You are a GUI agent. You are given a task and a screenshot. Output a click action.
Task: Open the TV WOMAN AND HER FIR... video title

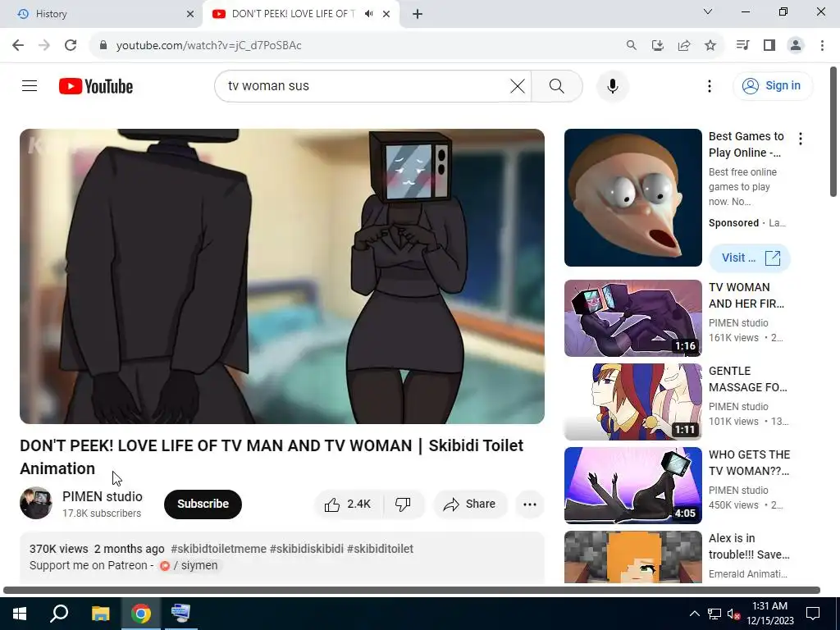(746, 295)
